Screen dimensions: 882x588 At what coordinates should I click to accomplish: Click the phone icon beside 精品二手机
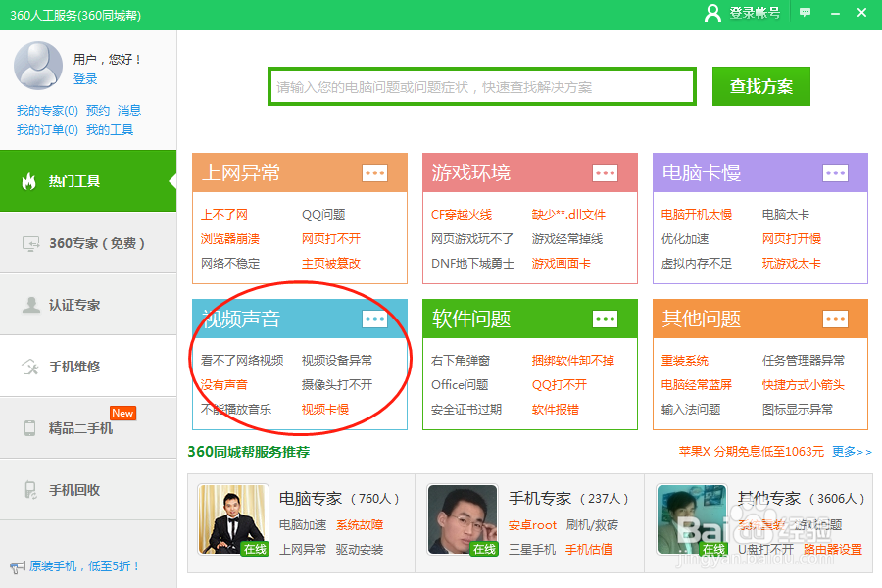coord(29,428)
